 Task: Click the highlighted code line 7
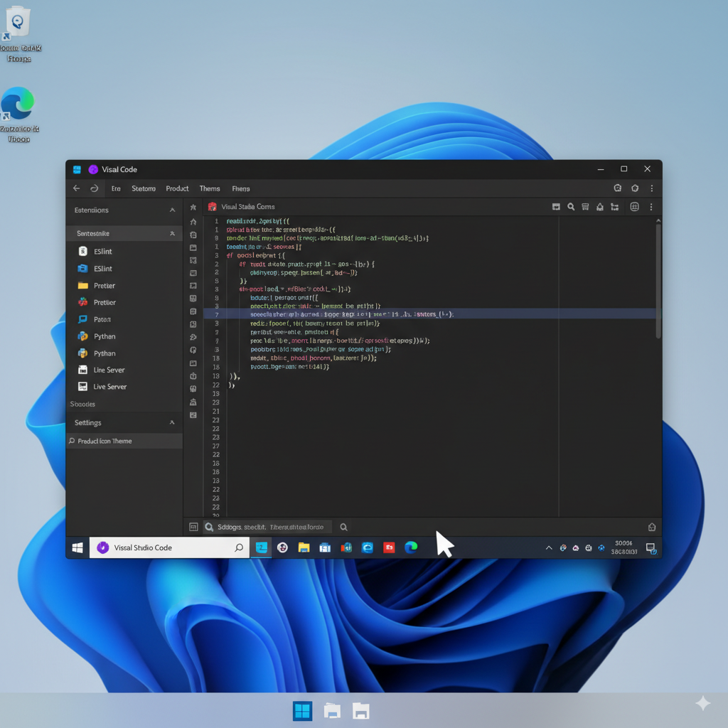point(429,314)
